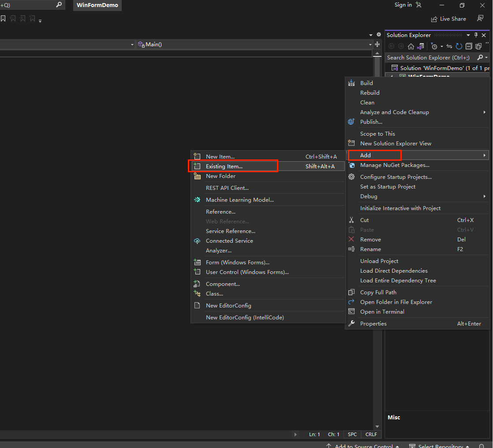Toggle auto-hide pin on Solution Explorer
Image resolution: width=493 pixels, height=448 pixels.
click(x=476, y=35)
